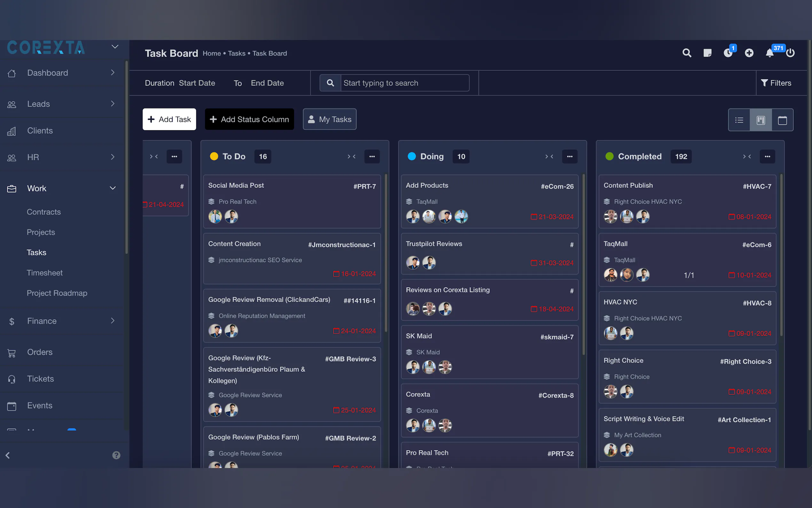The image size is (812, 508).
Task: Click the plus circle quick-add icon
Action: click(x=749, y=53)
